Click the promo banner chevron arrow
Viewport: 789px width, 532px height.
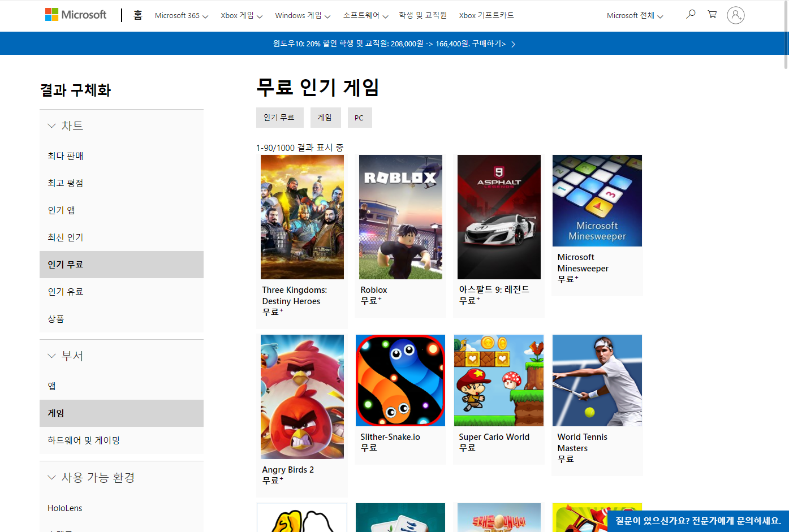click(x=513, y=44)
